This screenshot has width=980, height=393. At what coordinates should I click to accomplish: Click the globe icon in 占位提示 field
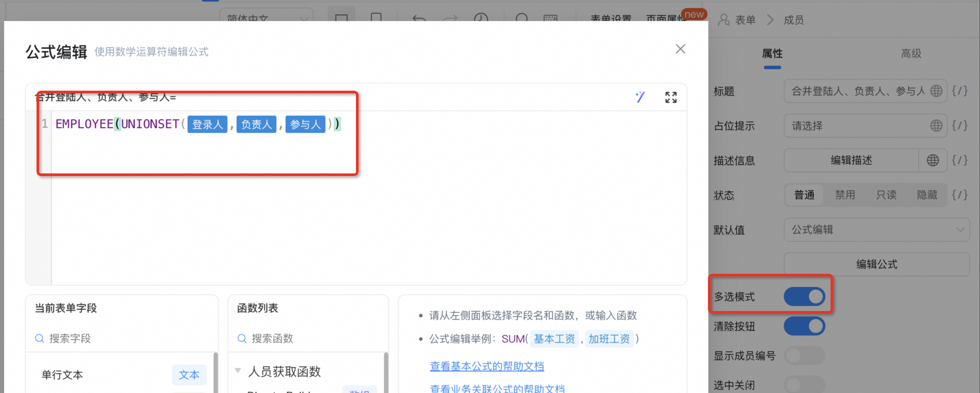[936, 126]
